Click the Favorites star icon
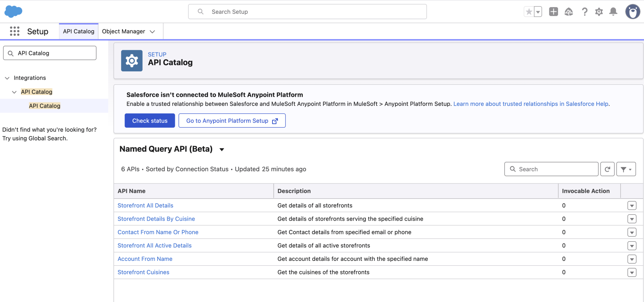Screen dimensions: 644x302 (x=529, y=12)
